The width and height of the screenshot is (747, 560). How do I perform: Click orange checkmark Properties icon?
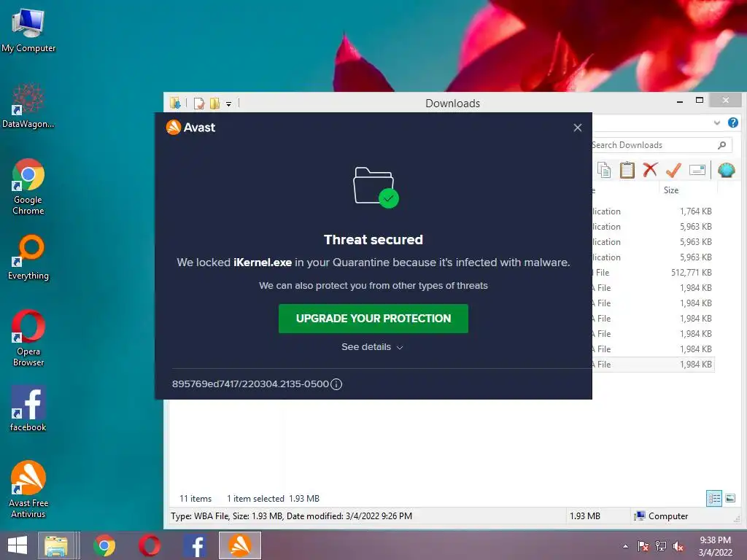coord(673,169)
